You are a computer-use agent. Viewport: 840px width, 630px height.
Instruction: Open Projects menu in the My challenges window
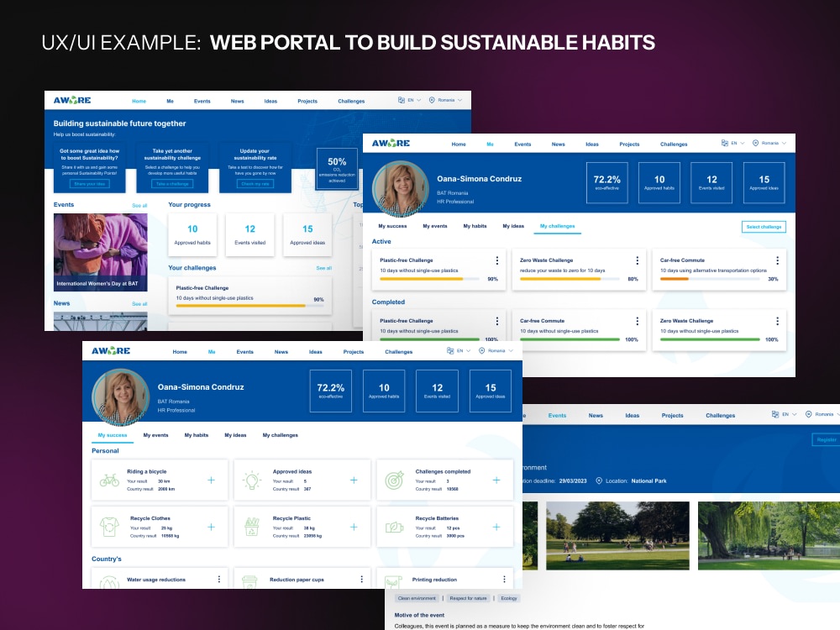click(629, 144)
